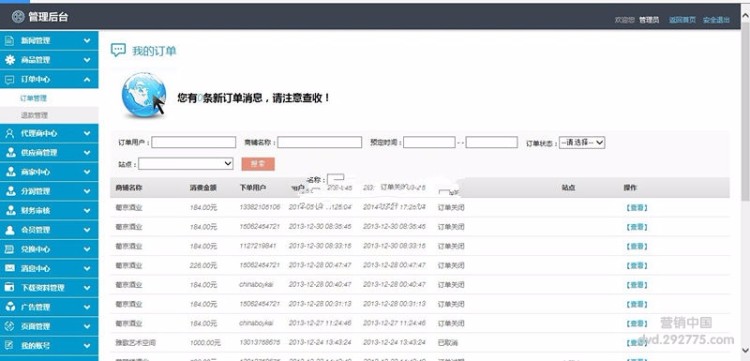
Task: Expand the 消息中心 chevron
Action: (x=87, y=268)
